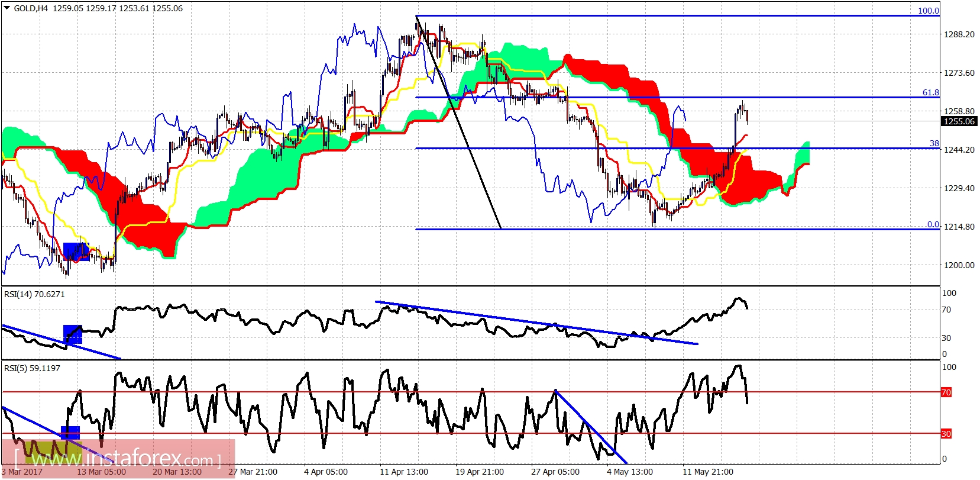Click the RSI(14) 70.6271 indicator label

point(34,294)
